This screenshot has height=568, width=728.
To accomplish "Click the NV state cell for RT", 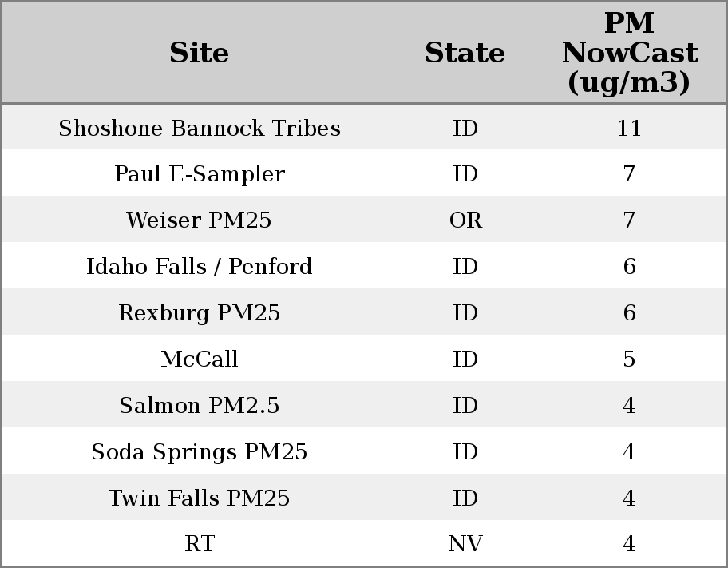I will tap(465, 544).
